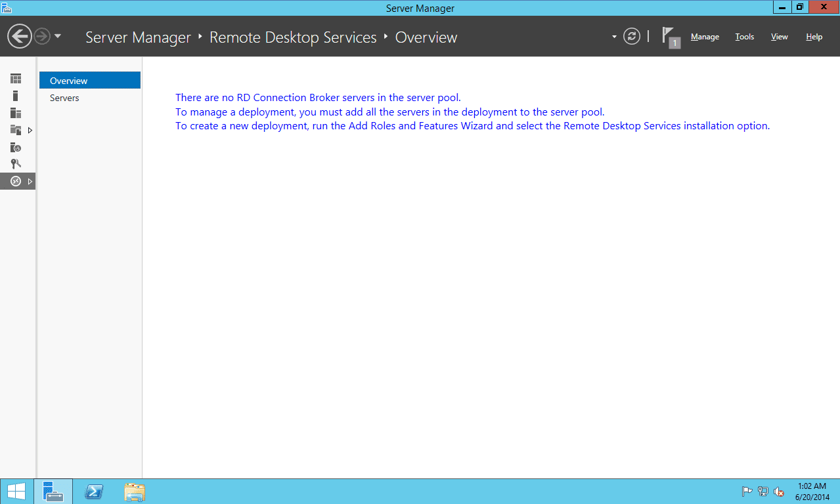Open the Dashboard sidebar icon
Viewport: 840px width, 504px height.
pos(16,79)
